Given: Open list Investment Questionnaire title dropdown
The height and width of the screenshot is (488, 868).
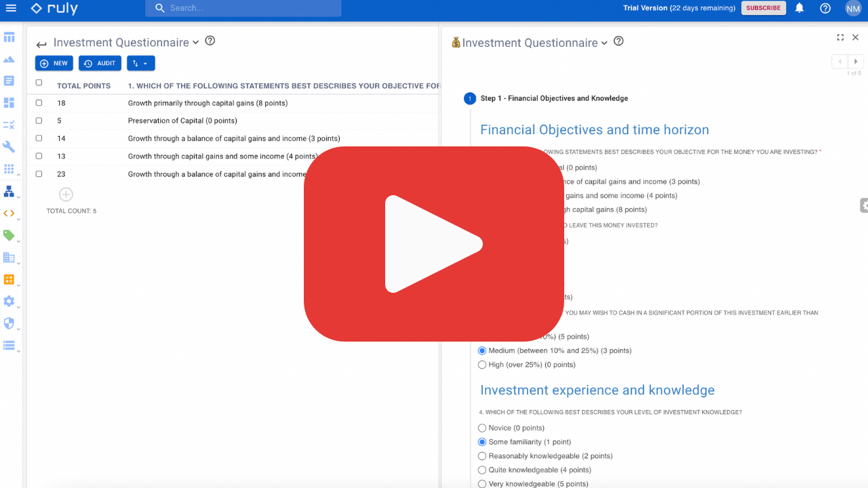Looking at the screenshot, I should 196,42.
